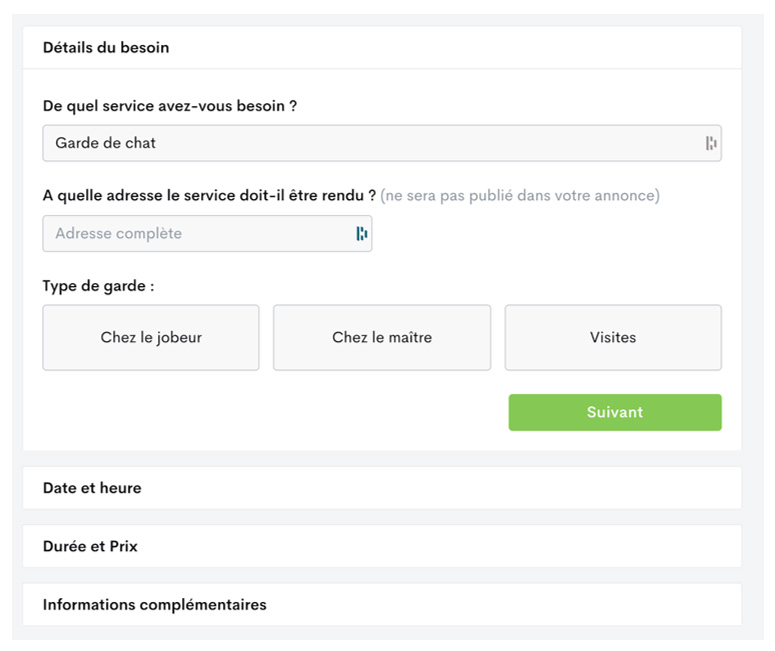
Task: Click the "Informations complémentaires" heading text
Action: pos(154,605)
